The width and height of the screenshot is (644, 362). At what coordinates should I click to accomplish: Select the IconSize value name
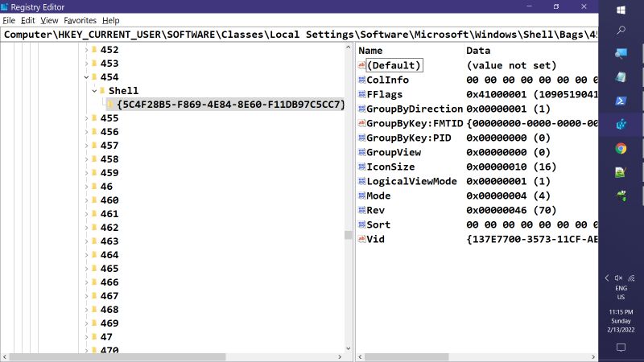coord(390,167)
